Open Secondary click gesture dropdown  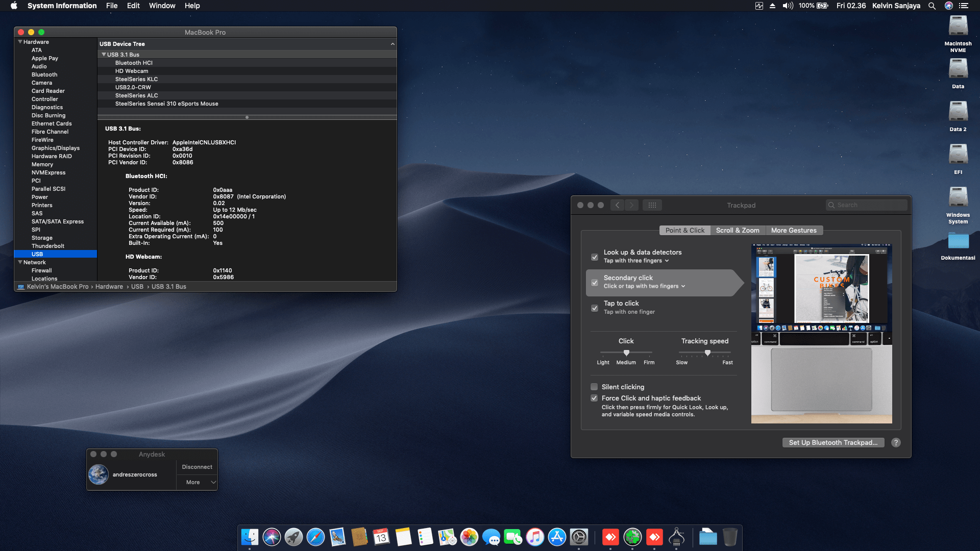coord(644,286)
